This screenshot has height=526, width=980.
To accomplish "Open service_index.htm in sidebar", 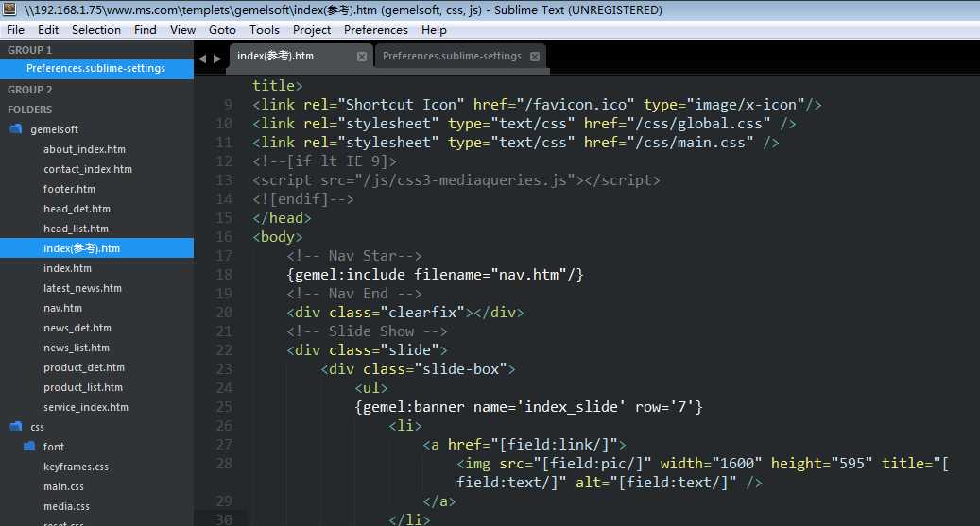I will [86, 407].
